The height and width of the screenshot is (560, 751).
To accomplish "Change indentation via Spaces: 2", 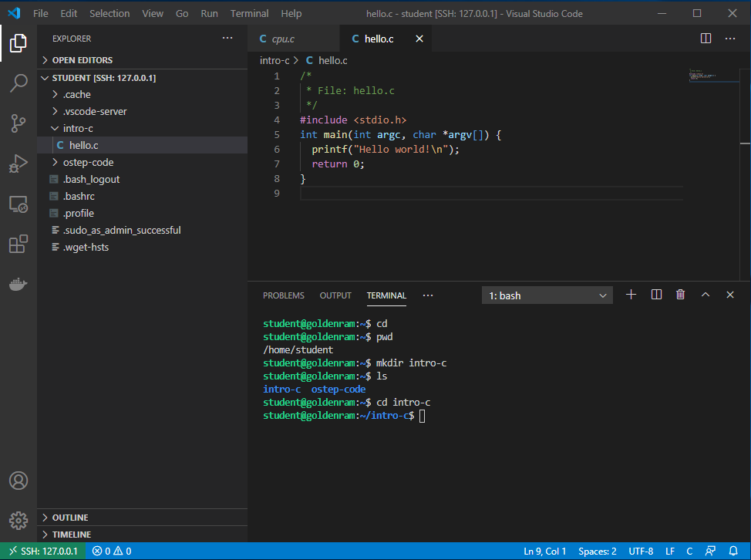I will (598, 552).
